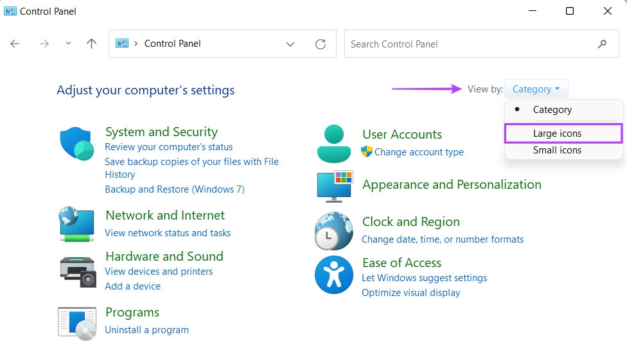Click Let Windows suggest settings link
The image size is (627, 364).
pyautogui.click(x=424, y=278)
